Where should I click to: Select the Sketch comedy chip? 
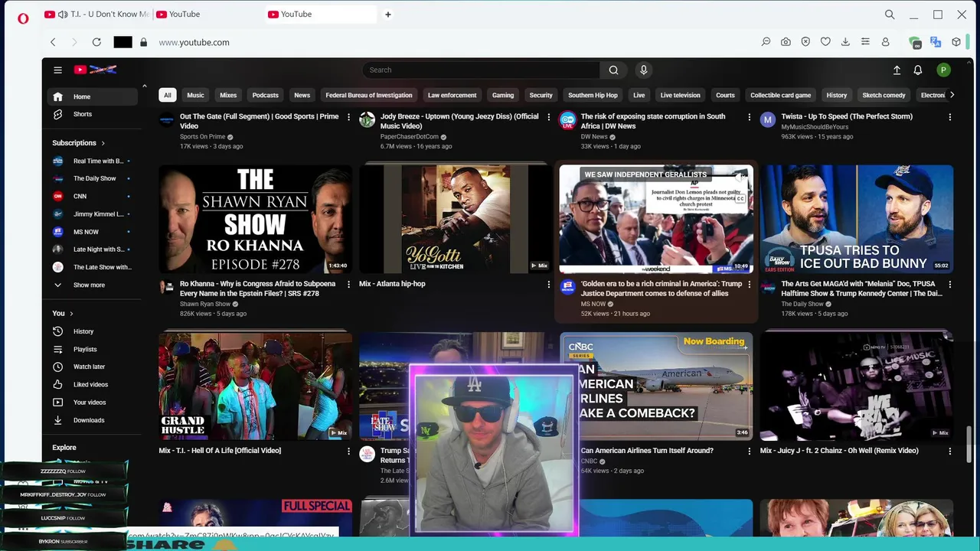(884, 95)
